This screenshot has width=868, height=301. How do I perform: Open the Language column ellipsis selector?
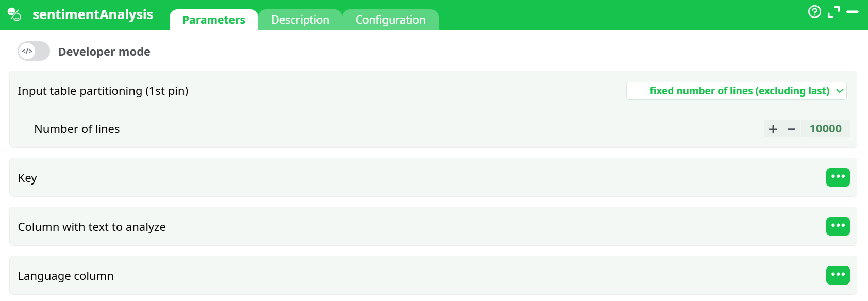(838, 275)
